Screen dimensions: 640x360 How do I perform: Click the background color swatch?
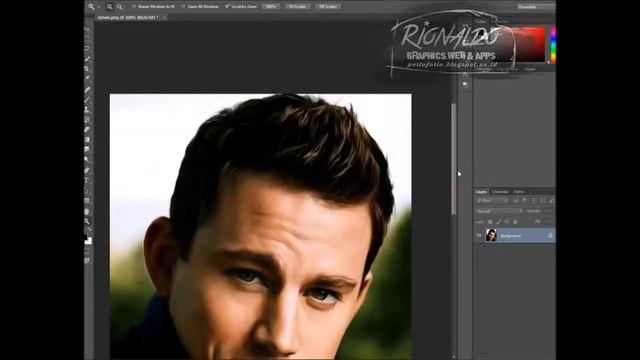90,241
